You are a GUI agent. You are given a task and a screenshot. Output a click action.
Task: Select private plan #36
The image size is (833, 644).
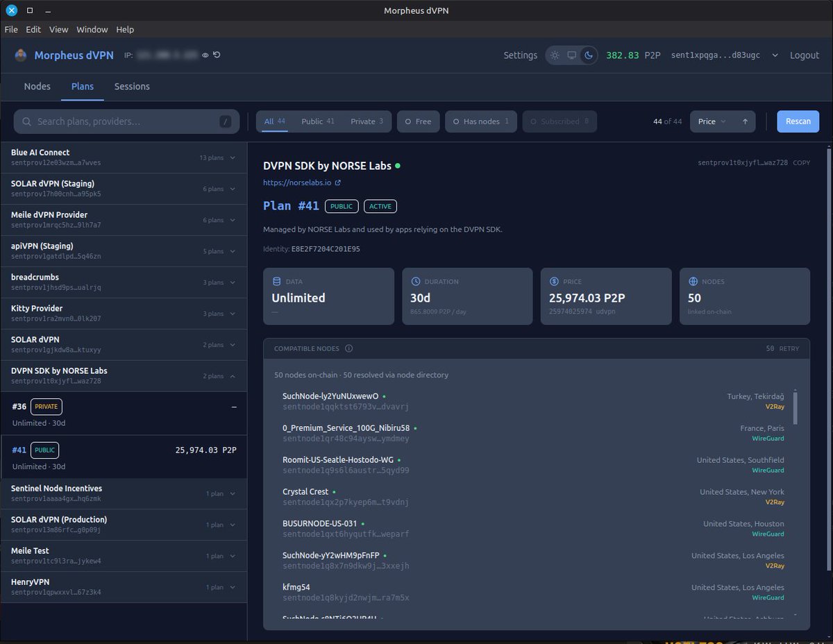[x=124, y=414]
